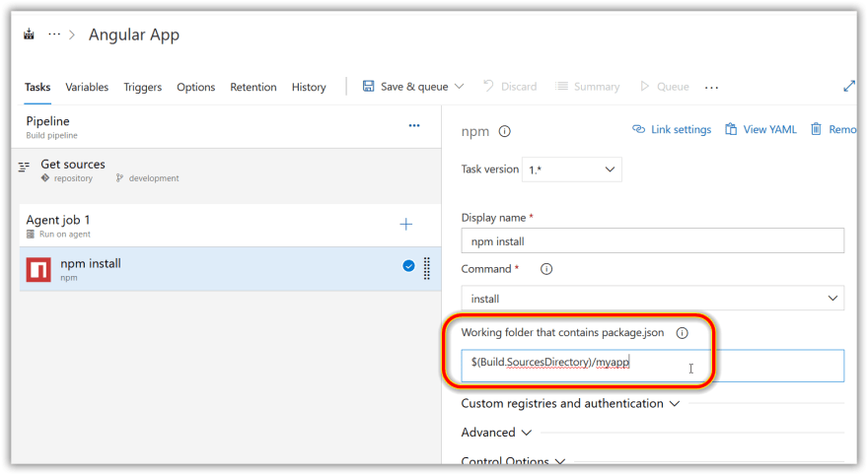Open the toolbar more actions ellipsis
Viewport: 868px width, 475px height.
[x=712, y=88]
